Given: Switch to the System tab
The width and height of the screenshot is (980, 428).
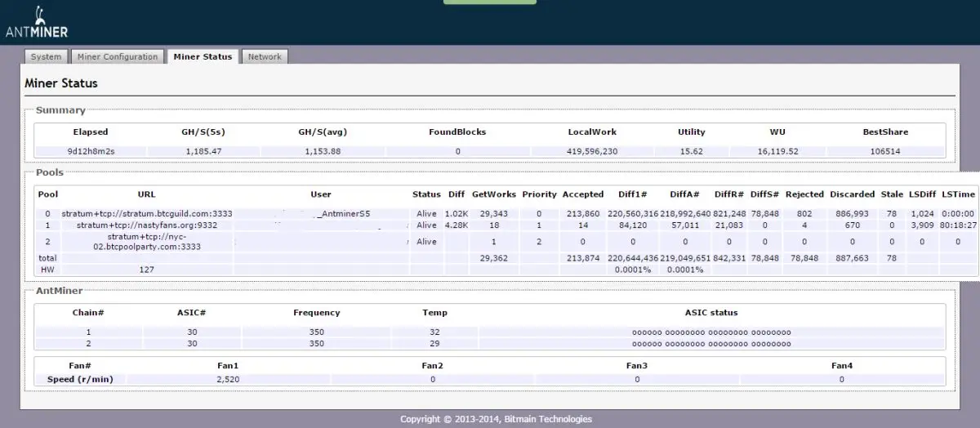Looking at the screenshot, I should pos(46,57).
